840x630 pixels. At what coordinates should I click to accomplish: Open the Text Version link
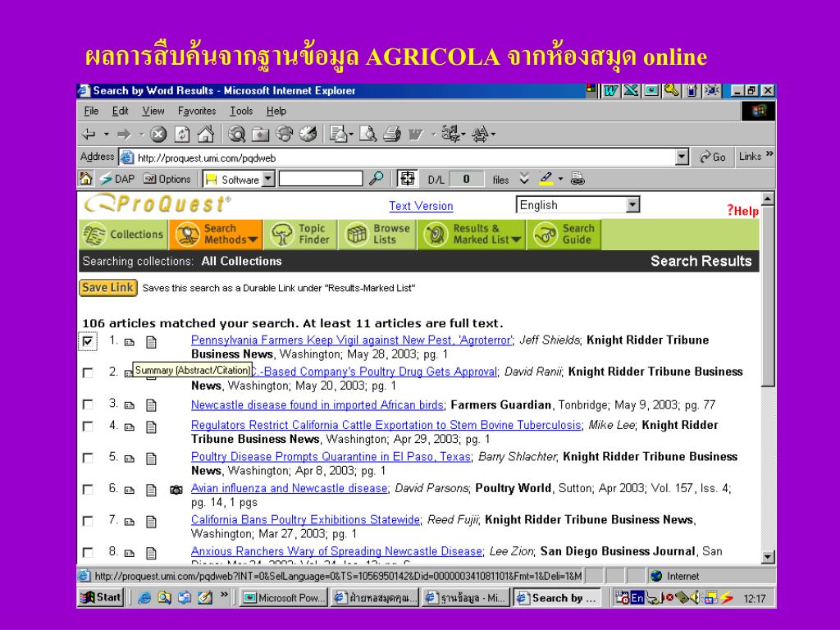421,206
